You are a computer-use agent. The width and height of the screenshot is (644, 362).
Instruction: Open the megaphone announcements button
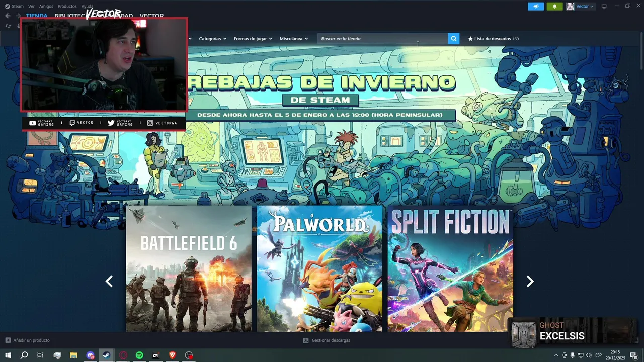point(536,6)
